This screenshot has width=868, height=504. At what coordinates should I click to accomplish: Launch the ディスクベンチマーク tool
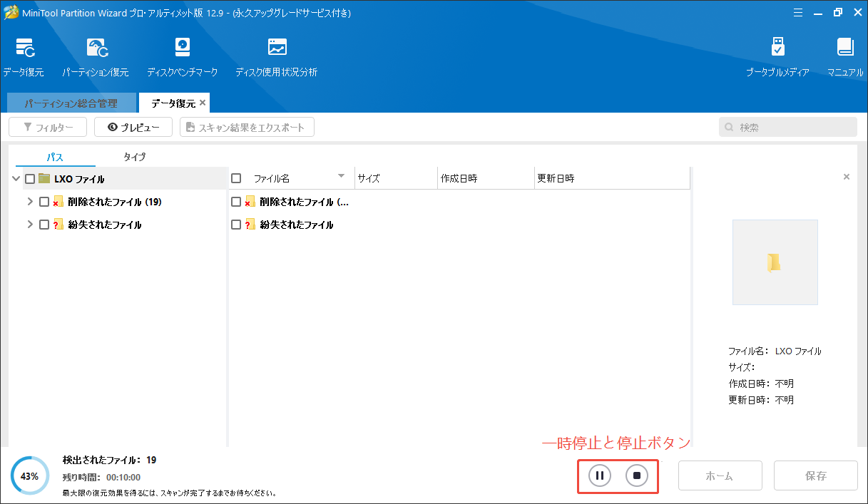[x=182, y=57]
